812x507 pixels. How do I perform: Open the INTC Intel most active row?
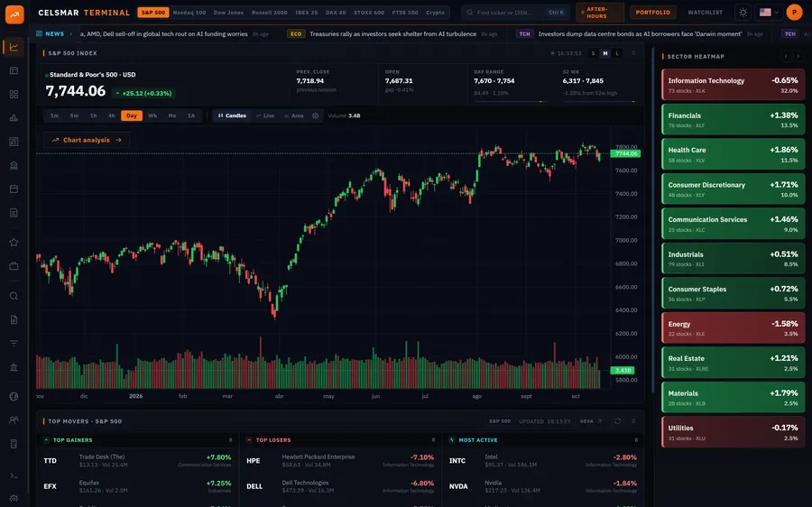(543, 460)
